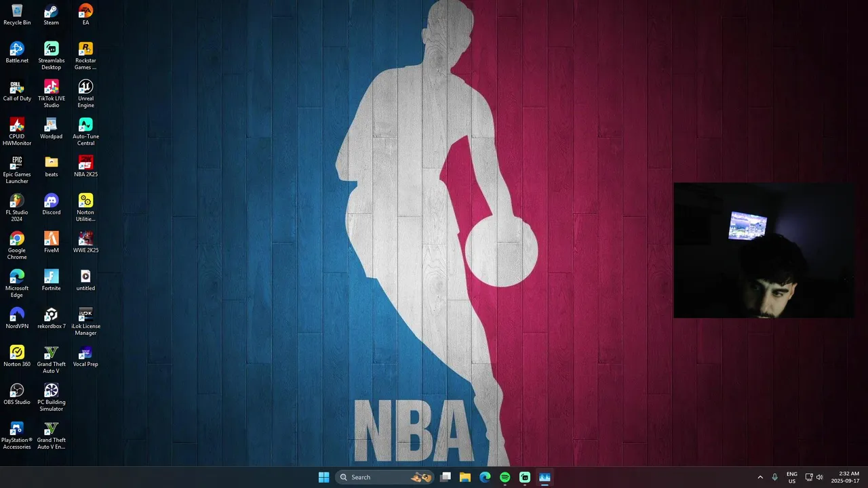
Task: Select the Call of Duty icon
Action: pos(17,91)
